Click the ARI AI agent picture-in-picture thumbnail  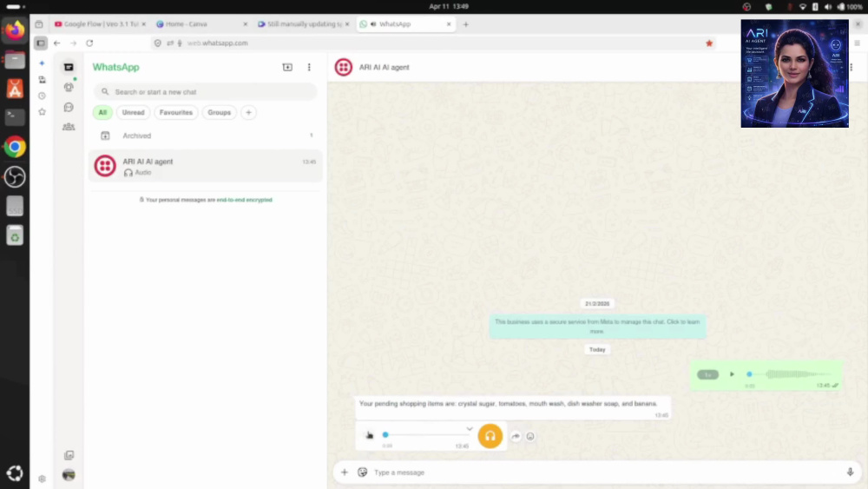(794, 74)
